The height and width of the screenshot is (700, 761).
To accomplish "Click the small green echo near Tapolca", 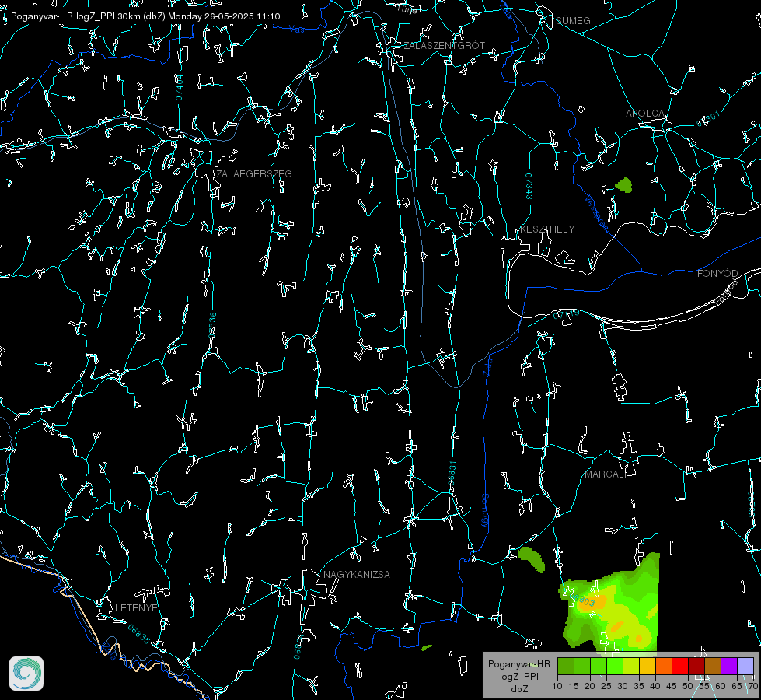I will coord(623,185).
